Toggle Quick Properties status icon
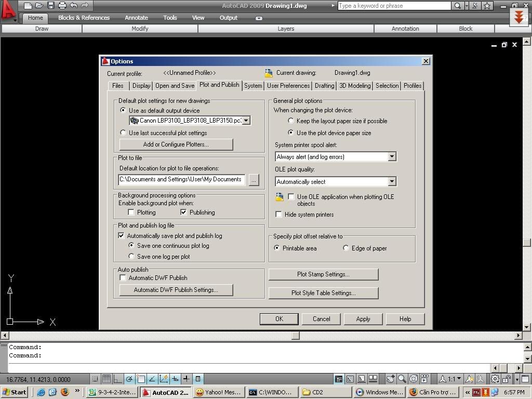The image size is (532, 399). click(x=198, y=379)
